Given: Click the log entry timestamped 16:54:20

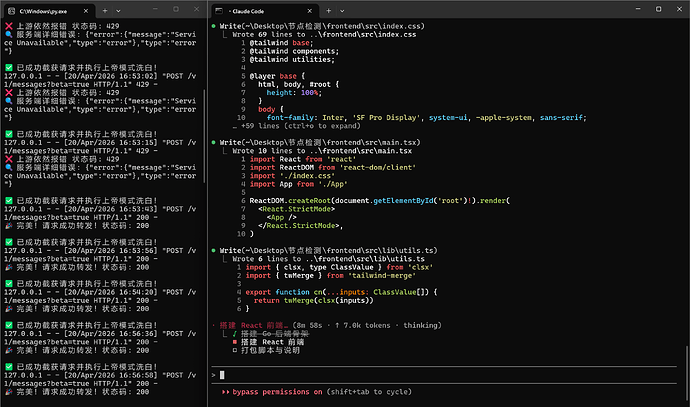Looking at the screenshot, I should click(100, 296).
